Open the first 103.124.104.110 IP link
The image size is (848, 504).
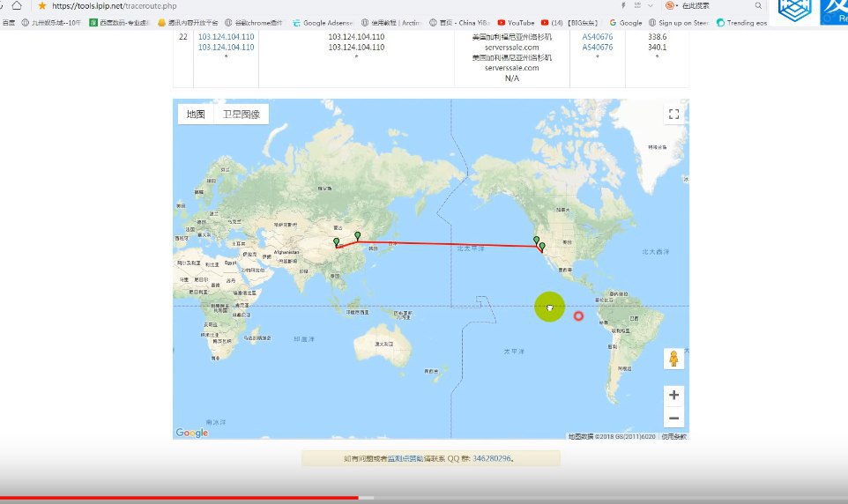[x=226, y=37]
